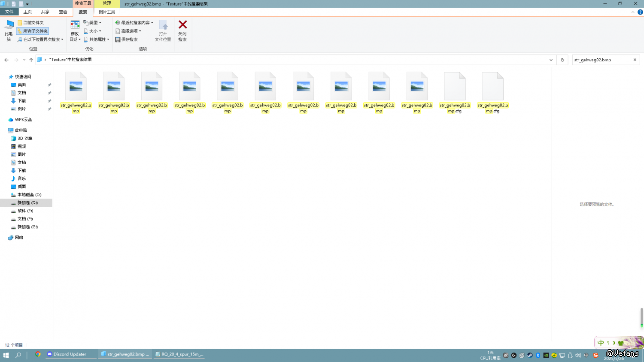Open 高级选项 dropdown

coord(128,31)
